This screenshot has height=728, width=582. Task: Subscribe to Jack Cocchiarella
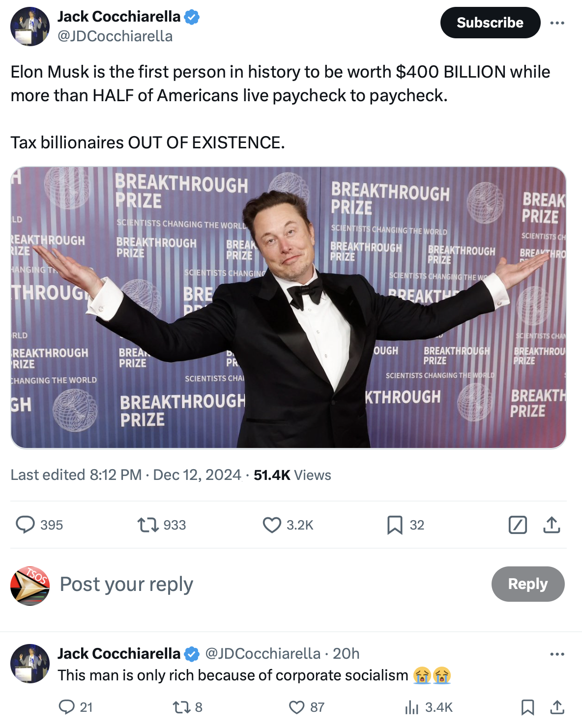(x=490, y=23)
